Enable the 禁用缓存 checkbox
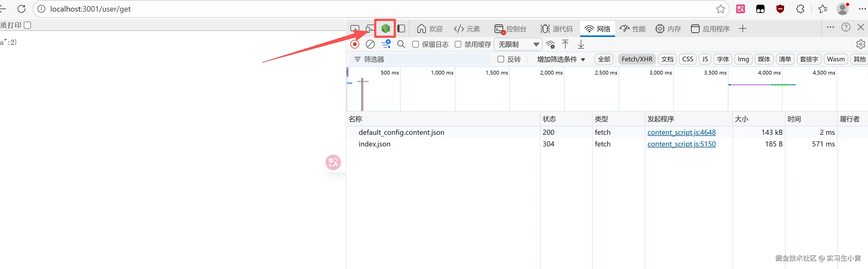Image resolution: width=868 pixels, height=269 pixels. coord(458,44)
